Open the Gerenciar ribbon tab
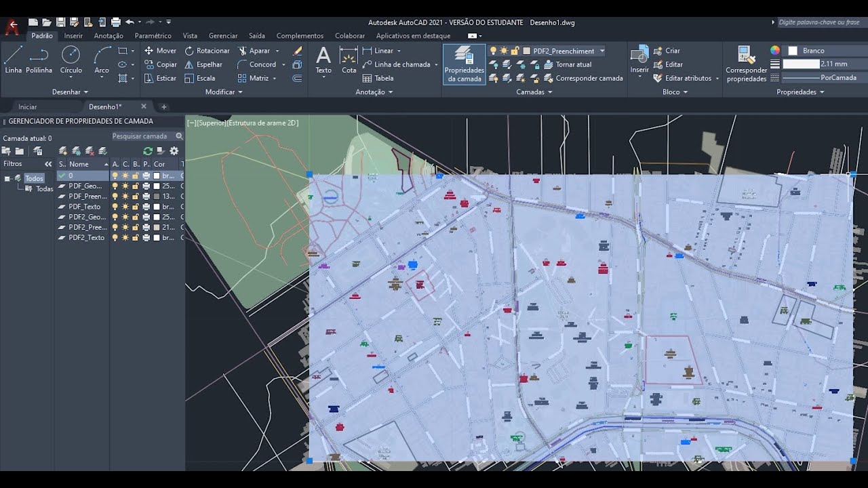 [223, 36]
